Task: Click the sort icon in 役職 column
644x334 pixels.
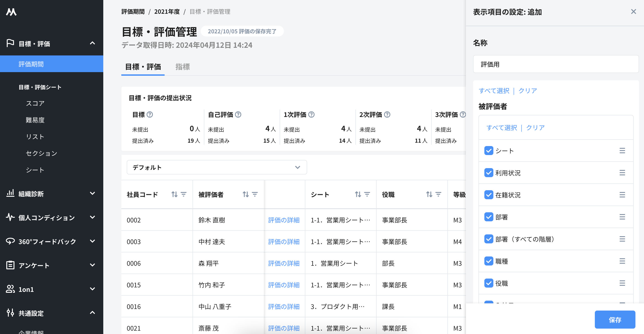Action: 429,194
